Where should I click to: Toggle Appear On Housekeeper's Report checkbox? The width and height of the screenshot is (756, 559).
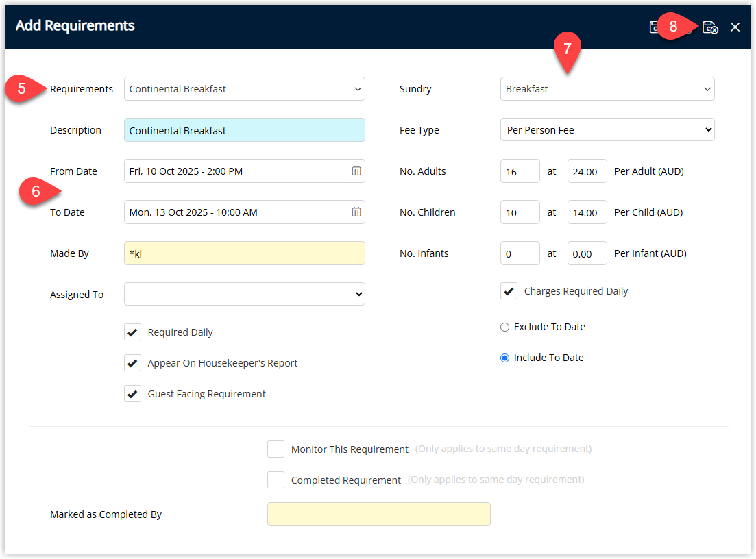click(x=132, y=363)
